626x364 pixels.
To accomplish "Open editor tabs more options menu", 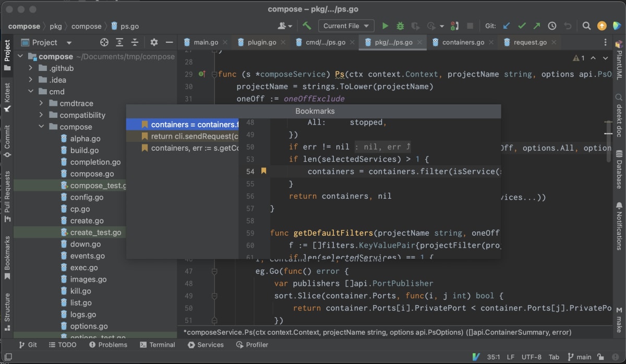I will [605, 42].
